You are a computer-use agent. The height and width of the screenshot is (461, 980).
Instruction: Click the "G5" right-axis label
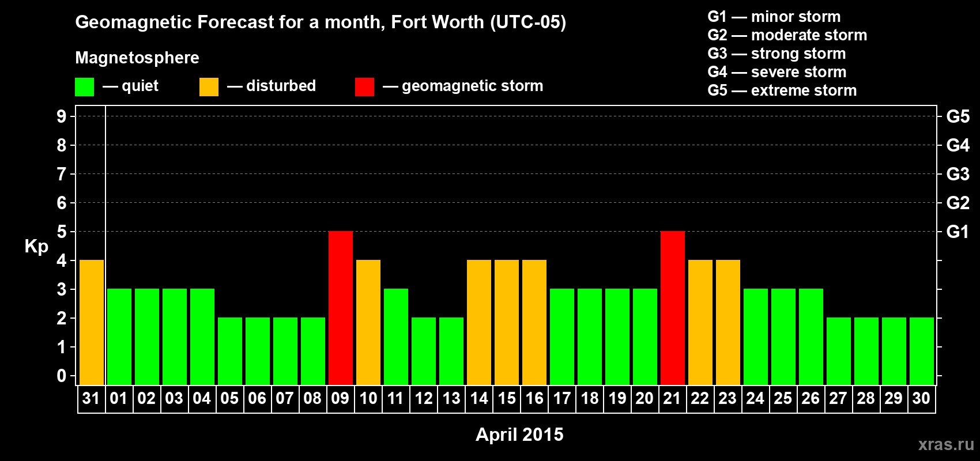(958, 116)
